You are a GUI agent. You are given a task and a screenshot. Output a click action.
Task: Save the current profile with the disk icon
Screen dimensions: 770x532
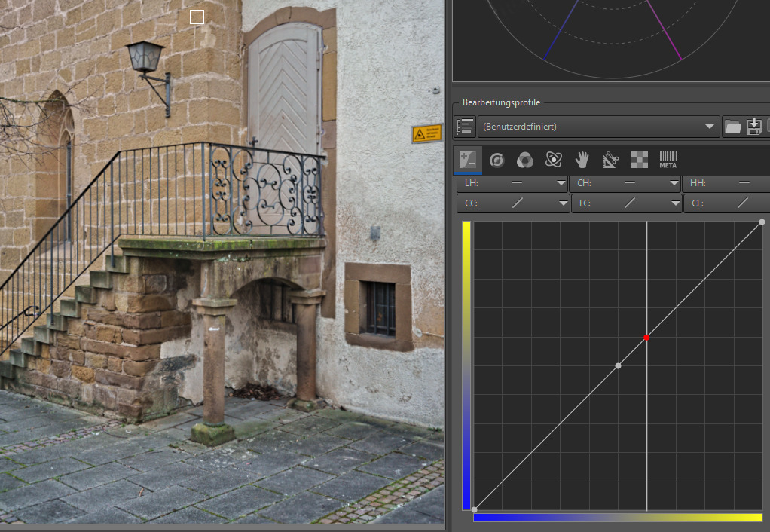click(753, 127)
